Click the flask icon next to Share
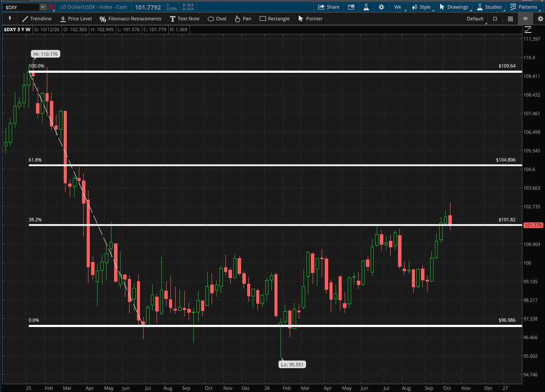The height and width of the screenshot is (392, 545). point(366,7)
